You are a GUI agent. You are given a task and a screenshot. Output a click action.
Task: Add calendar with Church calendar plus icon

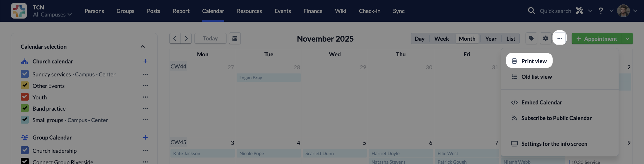[x=145, y=61]
